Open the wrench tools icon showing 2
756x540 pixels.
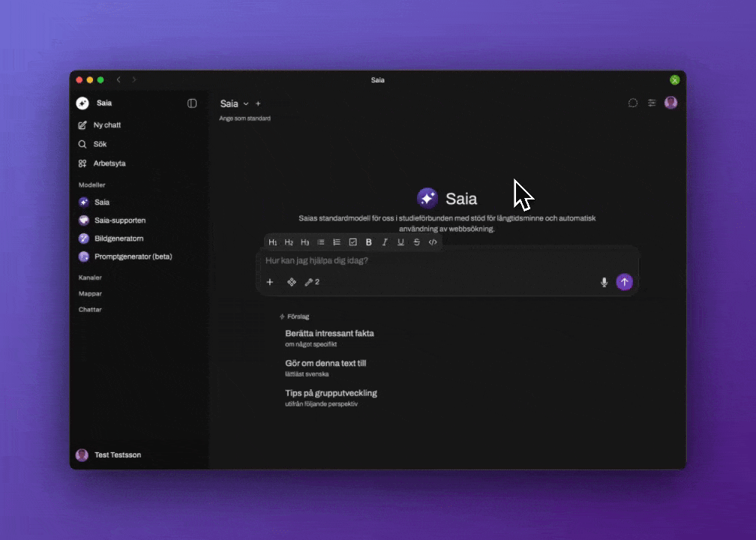pos(311,282)
